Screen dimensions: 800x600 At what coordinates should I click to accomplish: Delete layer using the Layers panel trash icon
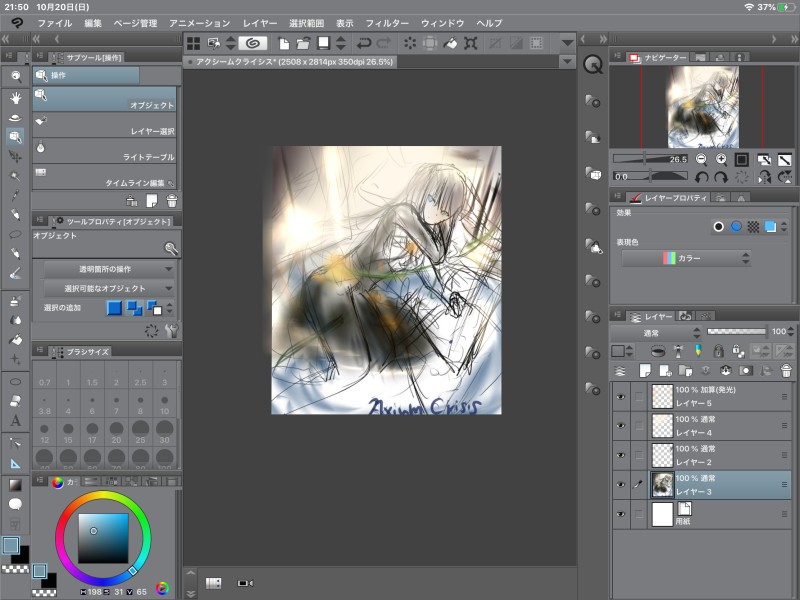pyautogui.click(x=785, y=372)
